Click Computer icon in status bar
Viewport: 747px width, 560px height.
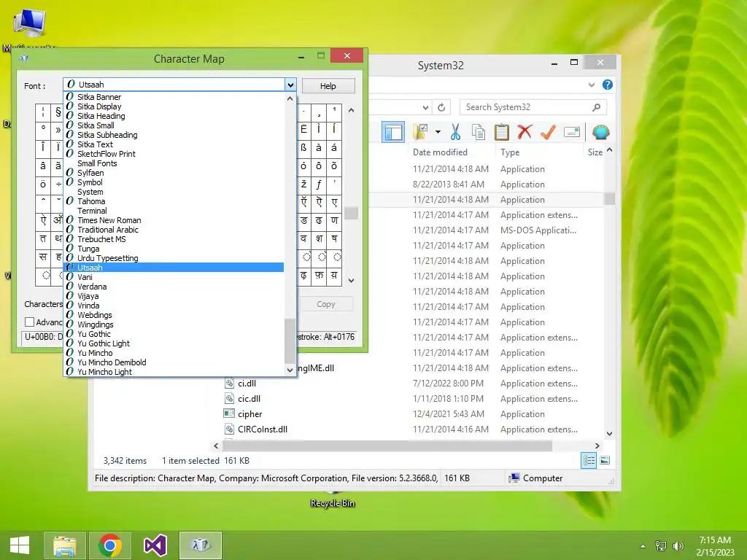coord(514,478)
